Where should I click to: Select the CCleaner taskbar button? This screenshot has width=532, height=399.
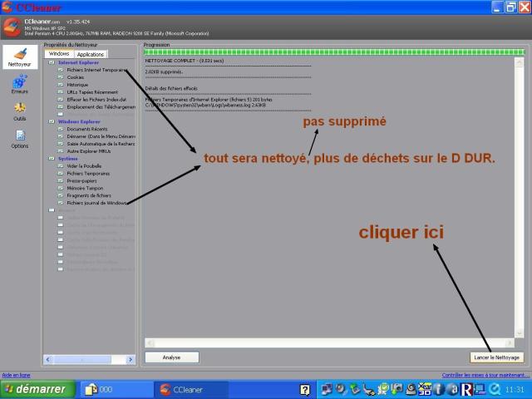[190, 390]
